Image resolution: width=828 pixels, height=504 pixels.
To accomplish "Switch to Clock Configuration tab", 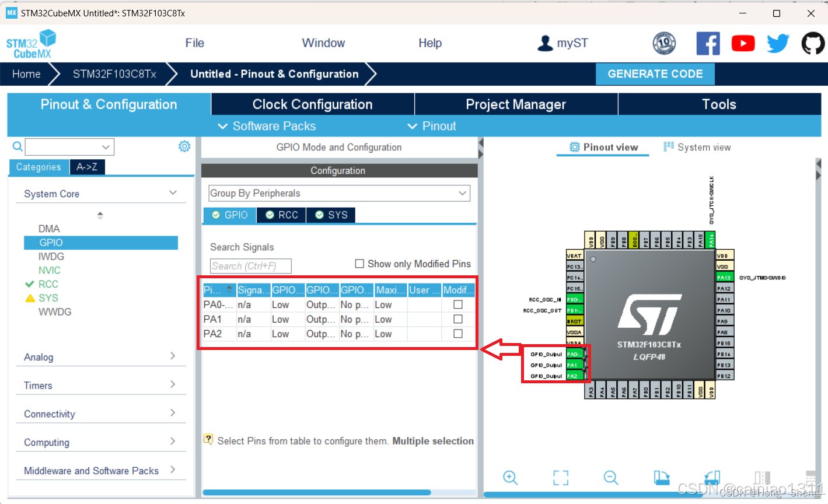I will click(x=313, y=104).
